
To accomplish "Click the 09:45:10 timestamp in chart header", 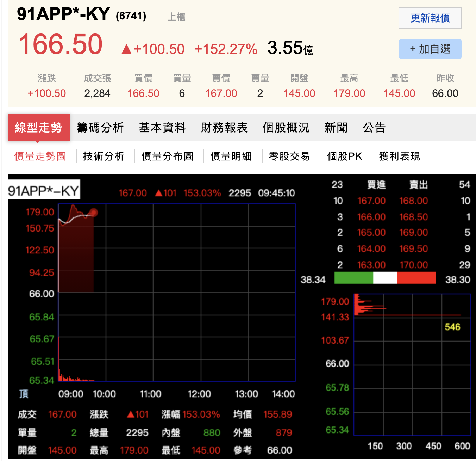I will [x=276, y=193].
